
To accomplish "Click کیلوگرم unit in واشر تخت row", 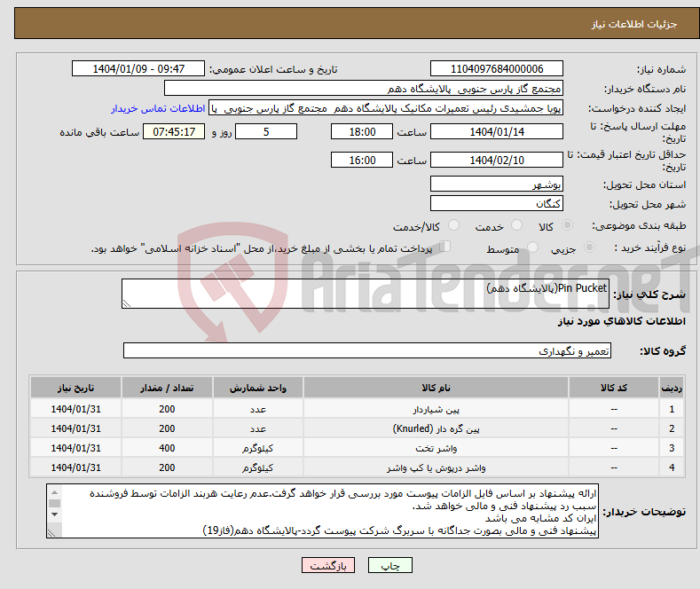I will [258, 448].
